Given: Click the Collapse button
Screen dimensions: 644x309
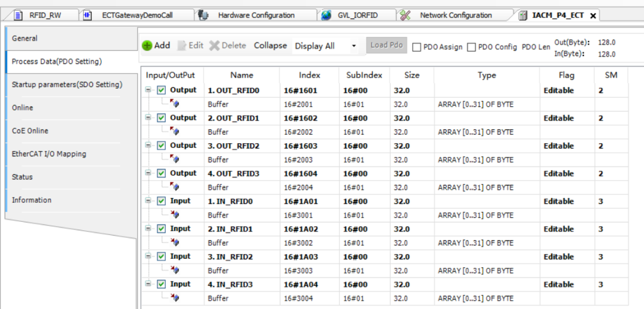Looking at the screenshot, I should tap(270, 46).
